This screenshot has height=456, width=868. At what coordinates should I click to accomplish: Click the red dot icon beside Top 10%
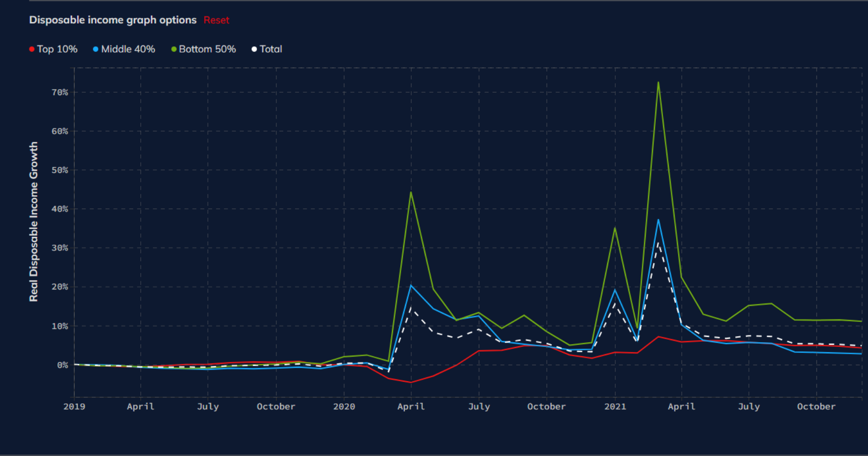pyautogui.click(x=31, y=49)
